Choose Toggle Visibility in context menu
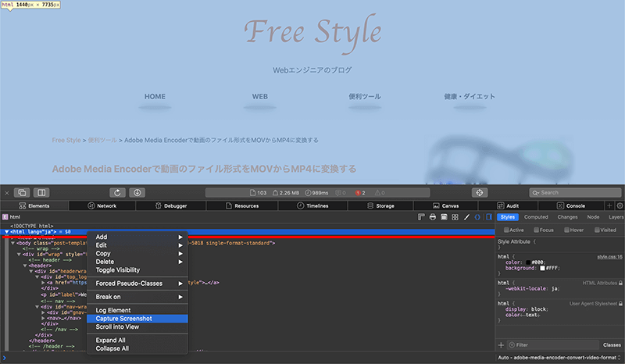Viewport: 625px width, 364px height. pos(137,270)
